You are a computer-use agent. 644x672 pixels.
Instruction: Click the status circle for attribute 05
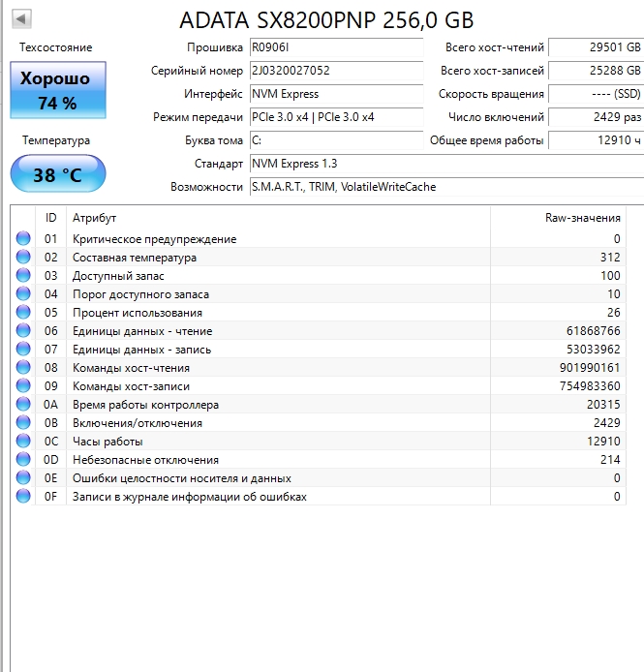coord(23,312)
